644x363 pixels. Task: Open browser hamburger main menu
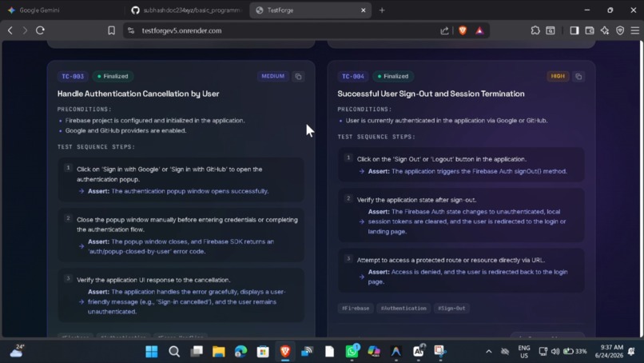click(635, 30)
